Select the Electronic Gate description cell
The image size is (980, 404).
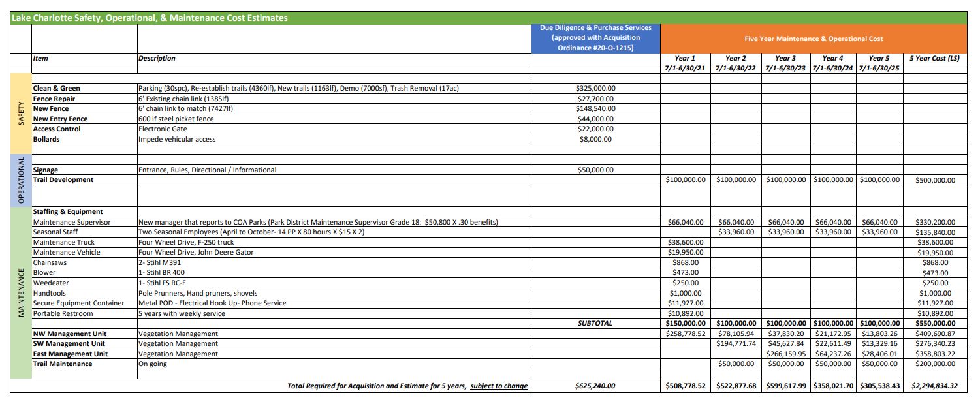pyautogui.click(x=163, y=129)
